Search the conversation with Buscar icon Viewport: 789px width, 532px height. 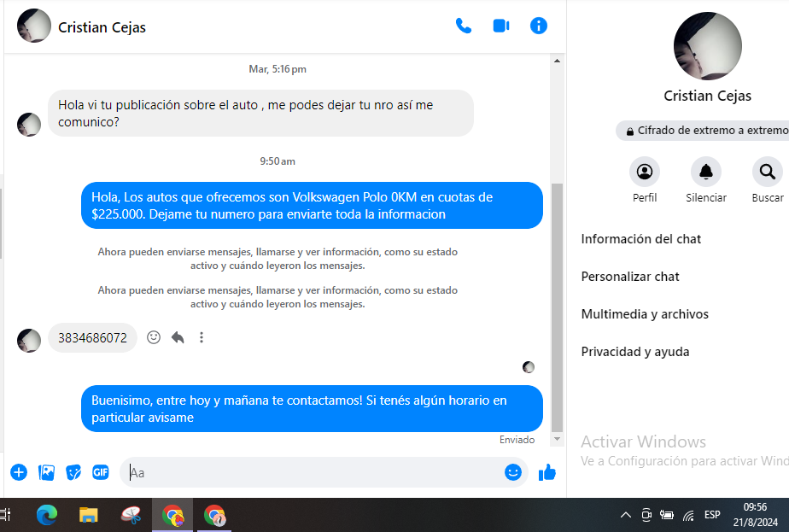click(768, 172)
